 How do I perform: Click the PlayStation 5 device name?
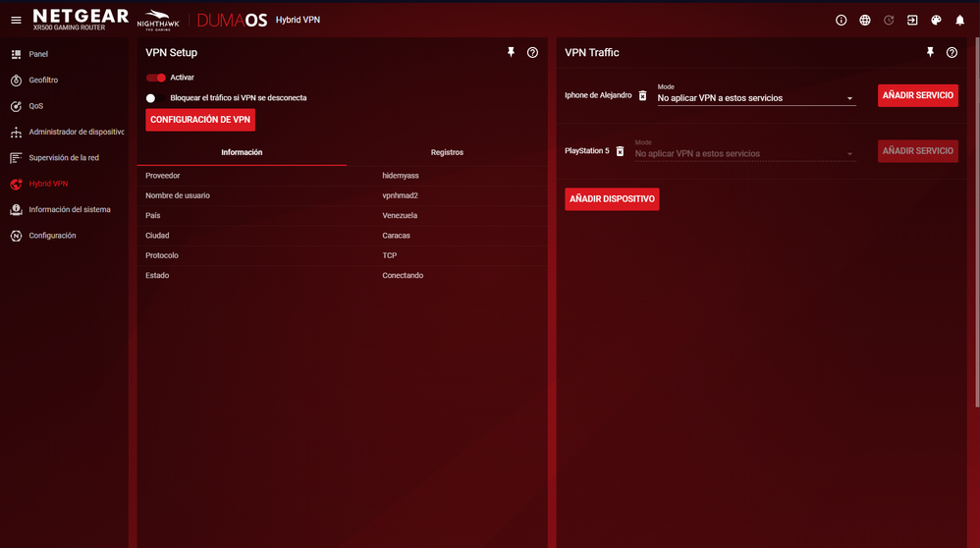click(587, 151)
